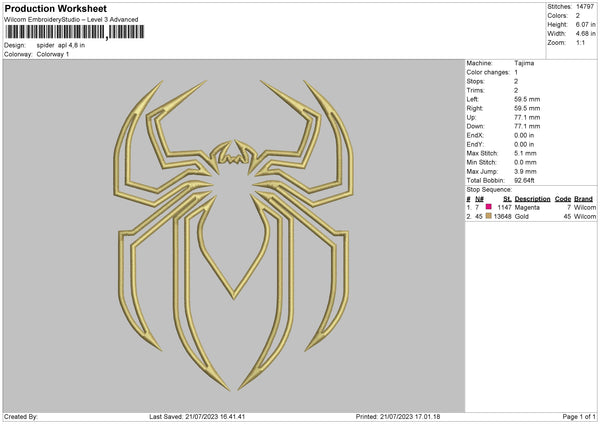The image size is (600, 424).
Task: Click the Max Jump value 3.9 mm
Action: click(x=525, y=171)
